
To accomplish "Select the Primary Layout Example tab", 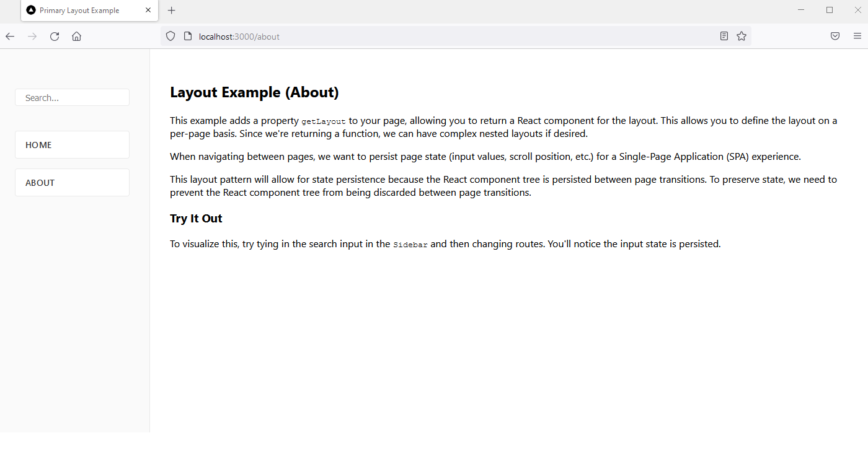I will tap(90, 11).
